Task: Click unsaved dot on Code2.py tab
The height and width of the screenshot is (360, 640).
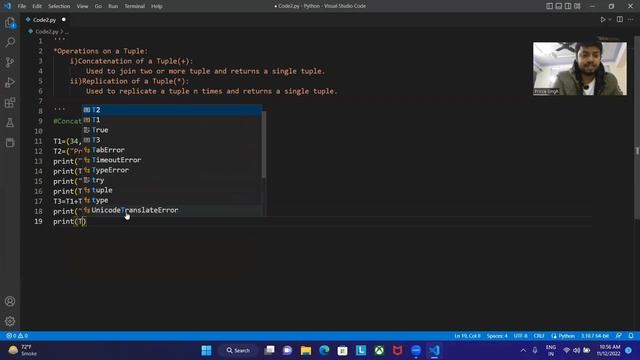Action: coord(64,20)
